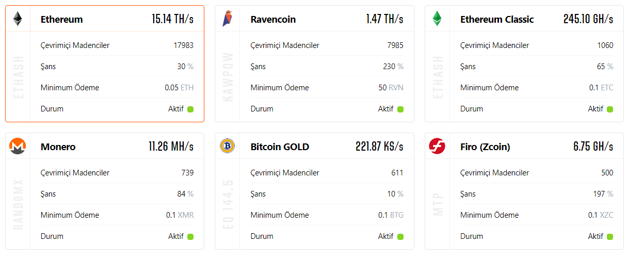Click the orange Monero logo icon
Image resolution: width=644 pixels, height=259 pixels.
click(18, 147)
